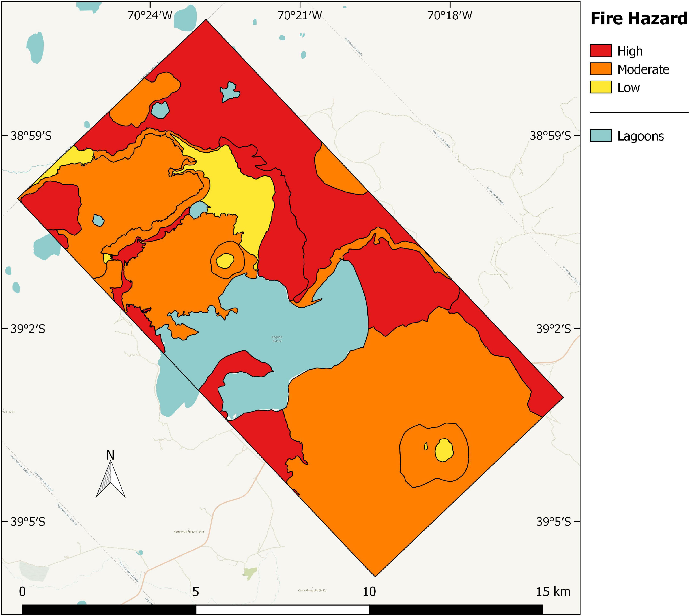
Task: Click the 'High' legend label
Action: pos(630,51)
